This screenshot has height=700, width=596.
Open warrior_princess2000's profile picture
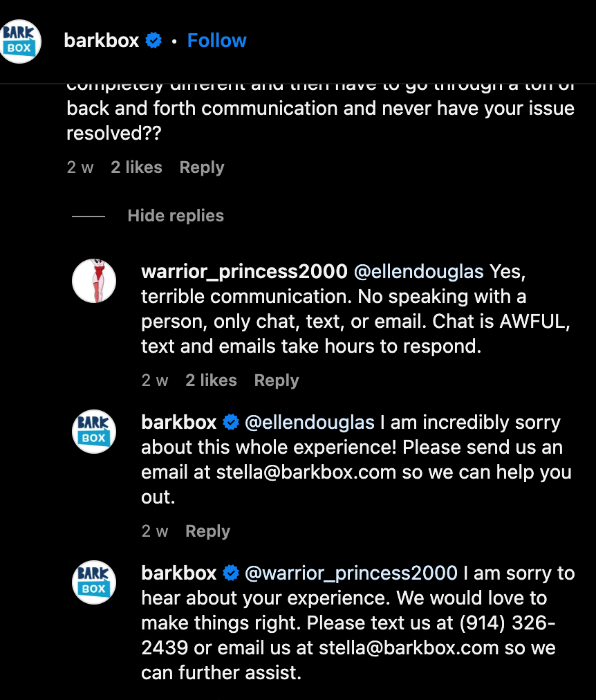tap(94, 281)
